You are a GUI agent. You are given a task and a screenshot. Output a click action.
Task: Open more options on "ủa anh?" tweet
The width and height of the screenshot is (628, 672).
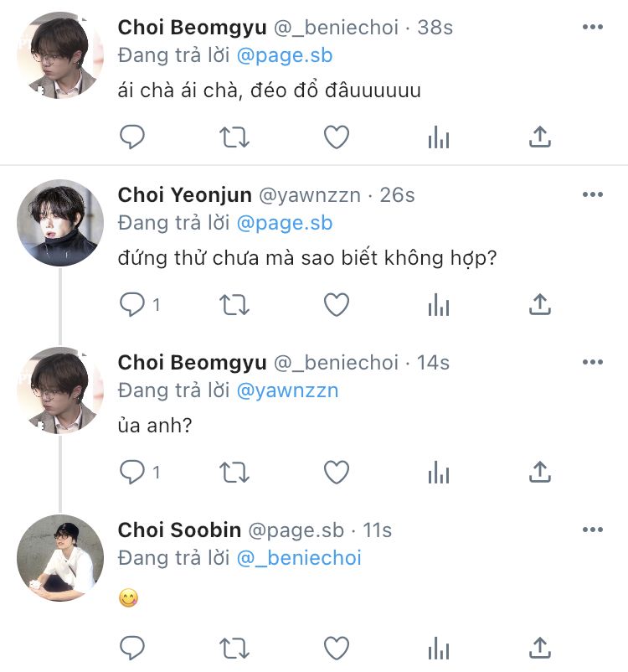pos(592,363)
